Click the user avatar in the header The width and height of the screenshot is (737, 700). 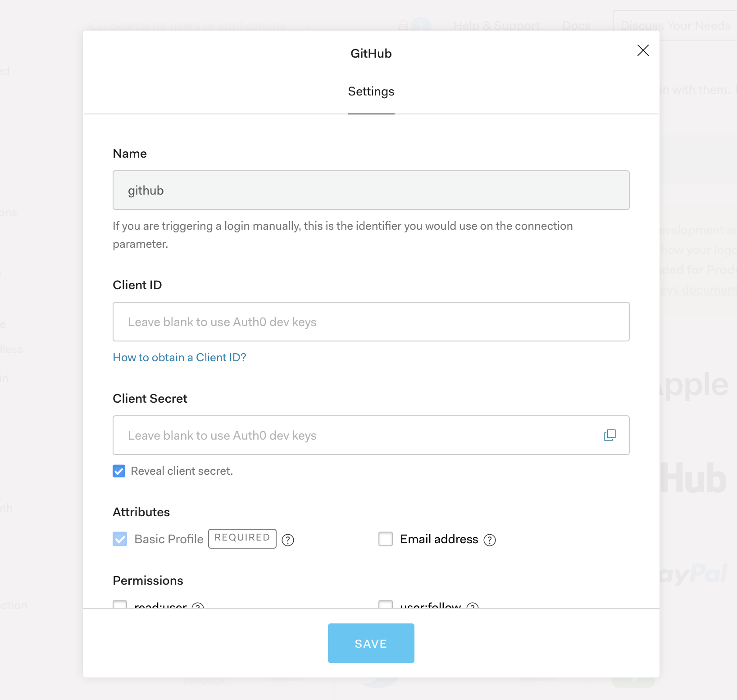(x=422, y=25)
